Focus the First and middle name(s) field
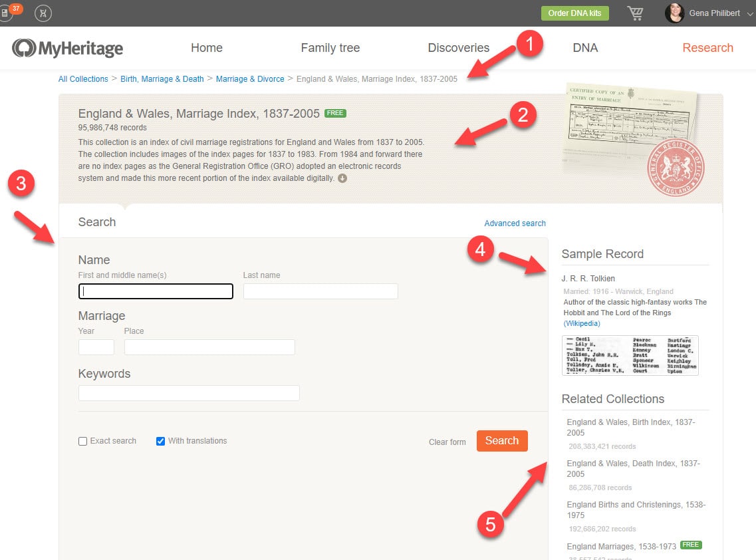 coord(156,291)
